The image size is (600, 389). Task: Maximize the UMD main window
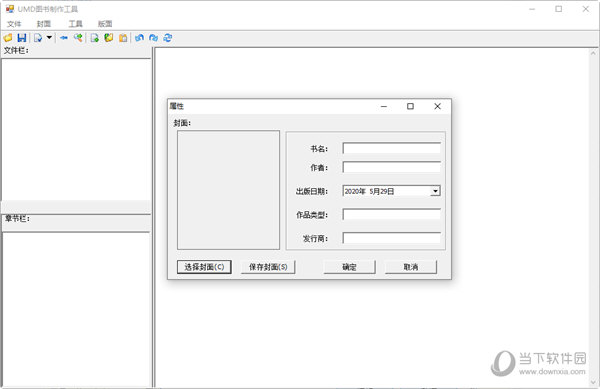coord(559,9)
